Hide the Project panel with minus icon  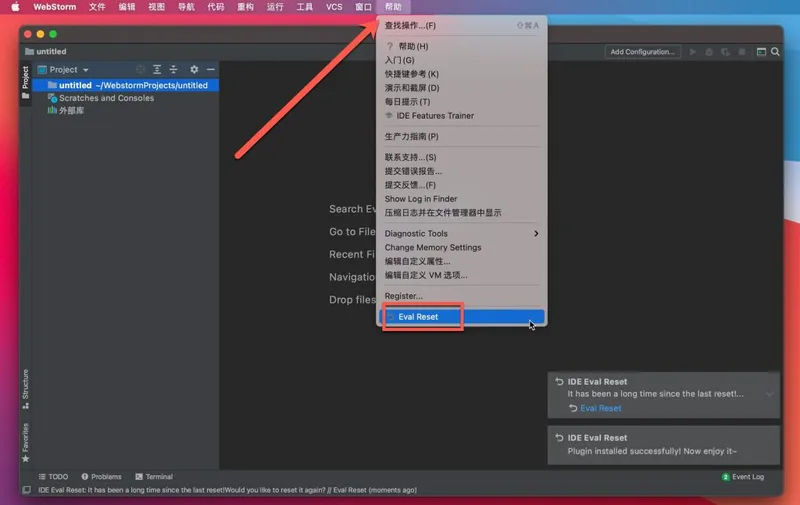[x=210, y=69]
